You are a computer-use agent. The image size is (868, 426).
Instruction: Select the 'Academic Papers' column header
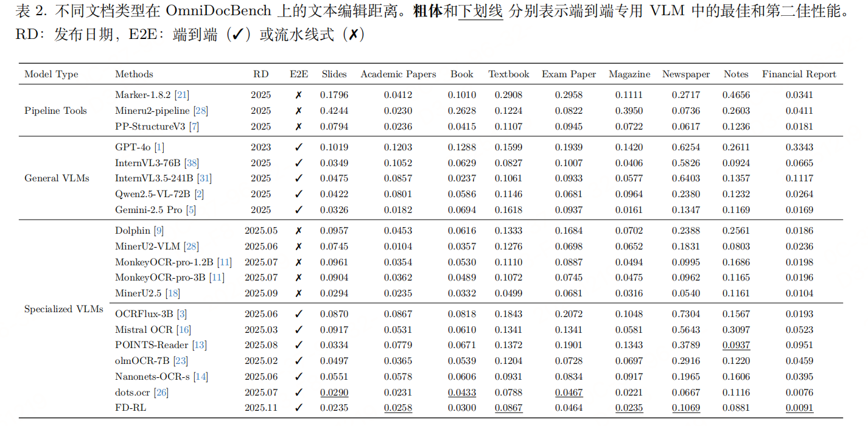coord(398,74)
